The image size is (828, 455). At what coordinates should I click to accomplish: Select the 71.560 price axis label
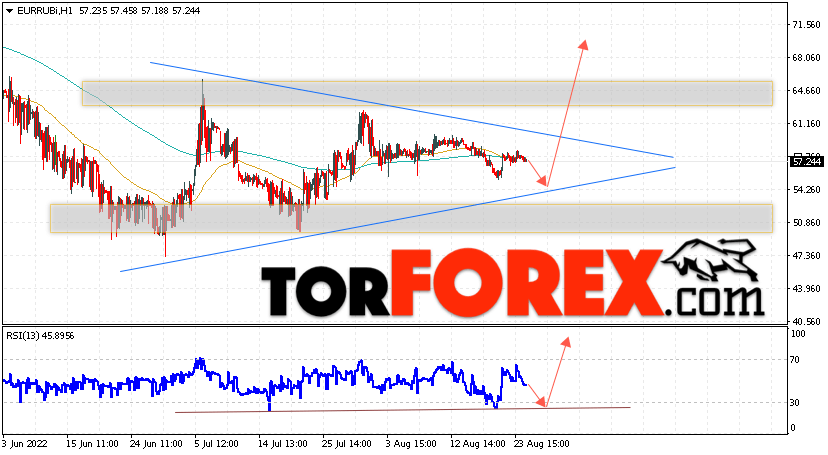[806, 25]
